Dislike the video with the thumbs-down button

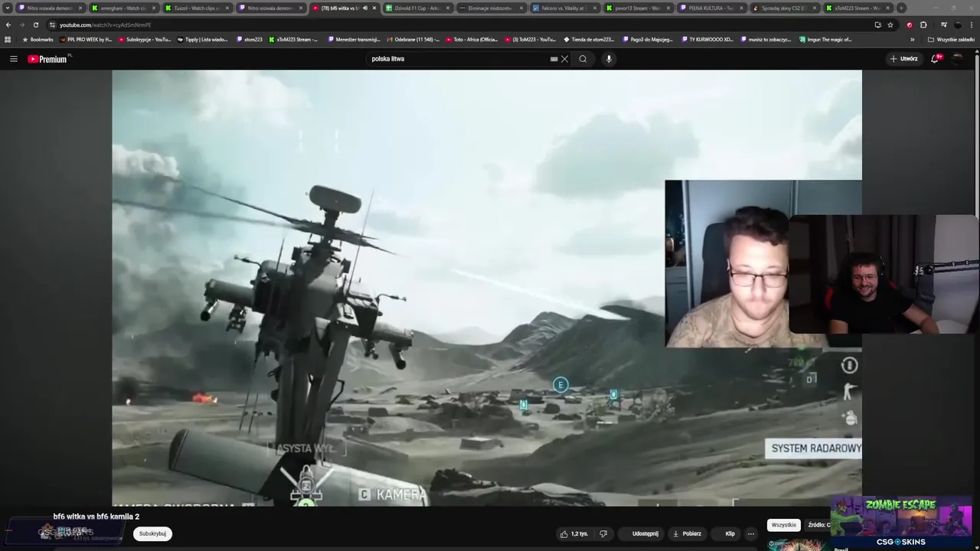[x=603, y=533]
